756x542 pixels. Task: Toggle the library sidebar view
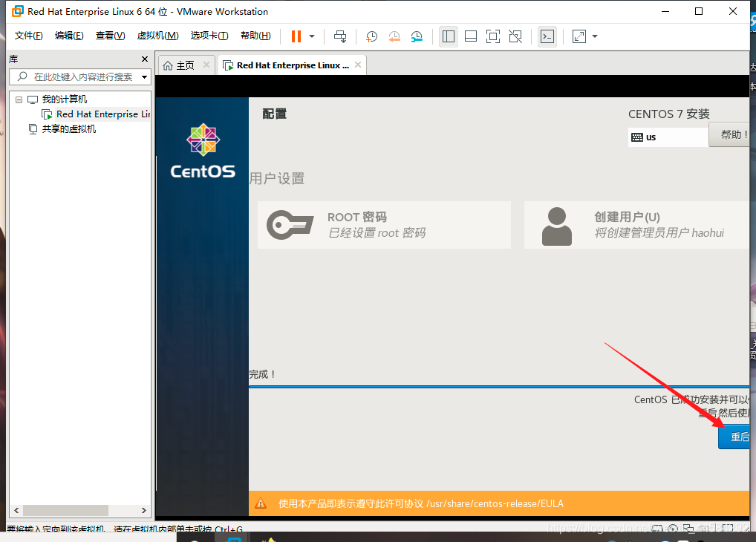[449, 36]
